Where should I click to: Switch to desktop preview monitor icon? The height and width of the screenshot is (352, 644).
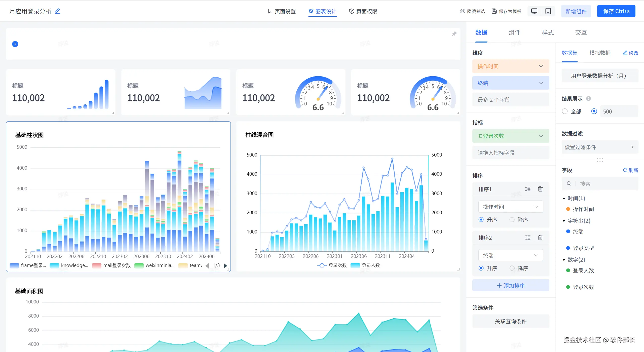click(x=534, y=11)
